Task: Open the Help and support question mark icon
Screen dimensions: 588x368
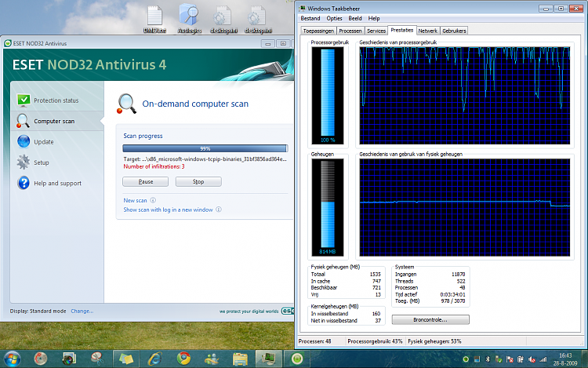Action: coord(24,183)
